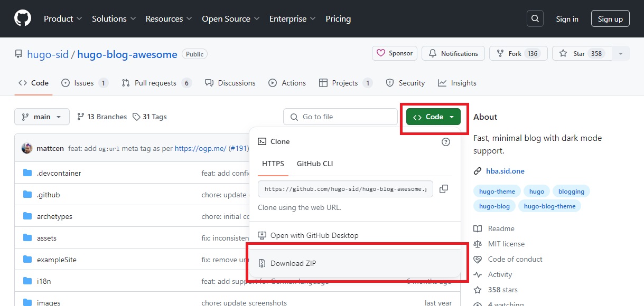Switch to GitHub CLI clone tab
Image resolution: width=644 pixels, height=306 pixels.
tap(315, 164)
